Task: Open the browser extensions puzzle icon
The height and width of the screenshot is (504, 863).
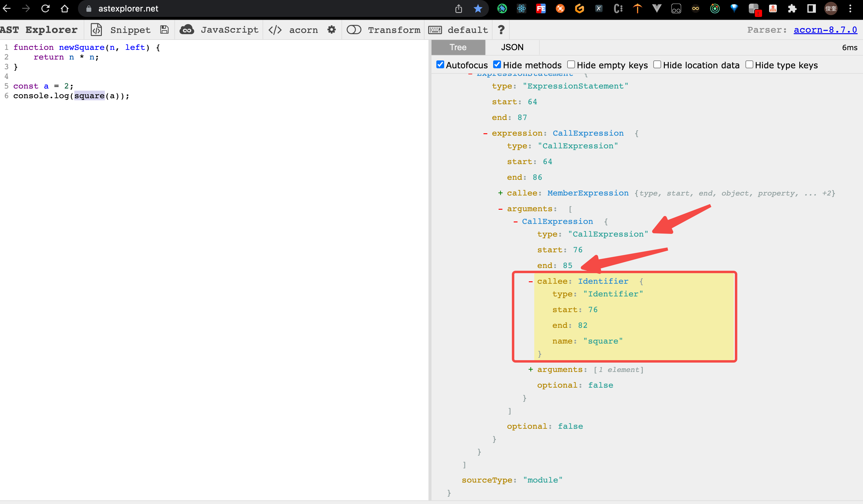Action: tap(792, 8)
